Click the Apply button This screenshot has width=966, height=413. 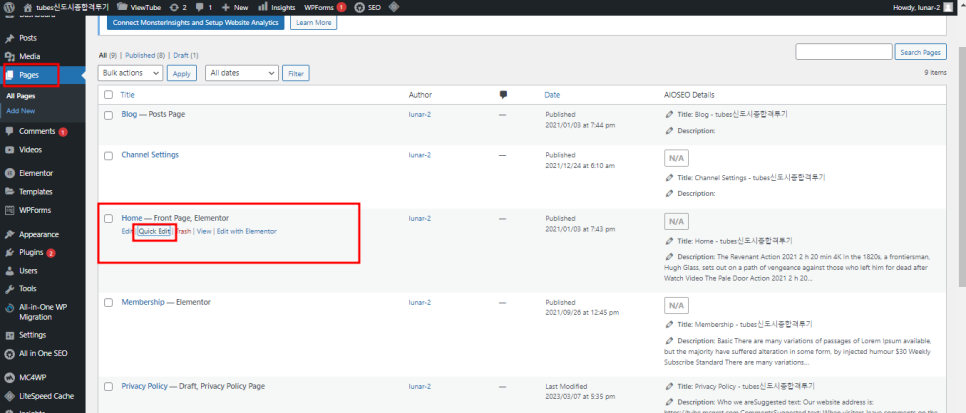(x=181, y=73)
